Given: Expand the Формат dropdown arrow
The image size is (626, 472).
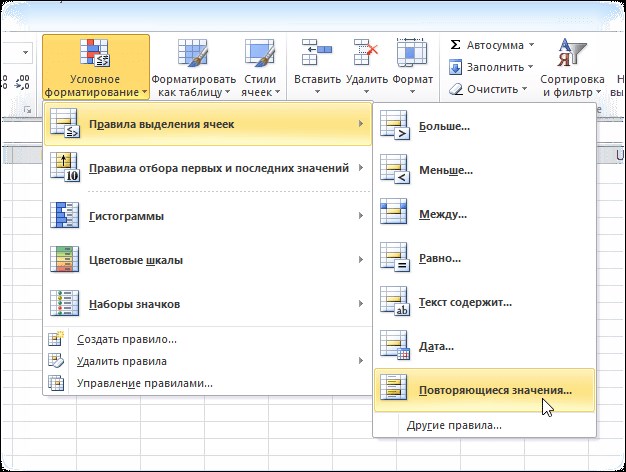Looking at the screenshot, I should (412, 92).
